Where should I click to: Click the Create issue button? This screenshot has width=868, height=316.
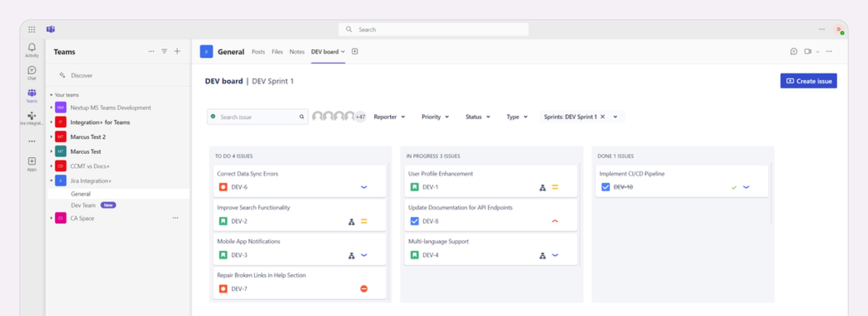(x=808, y=81)
